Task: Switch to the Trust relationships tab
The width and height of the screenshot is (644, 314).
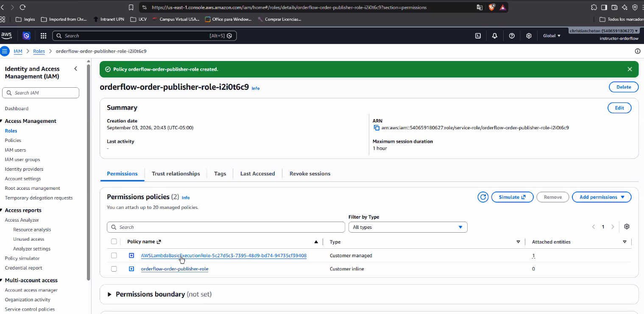Action: [x=176, y=174]
